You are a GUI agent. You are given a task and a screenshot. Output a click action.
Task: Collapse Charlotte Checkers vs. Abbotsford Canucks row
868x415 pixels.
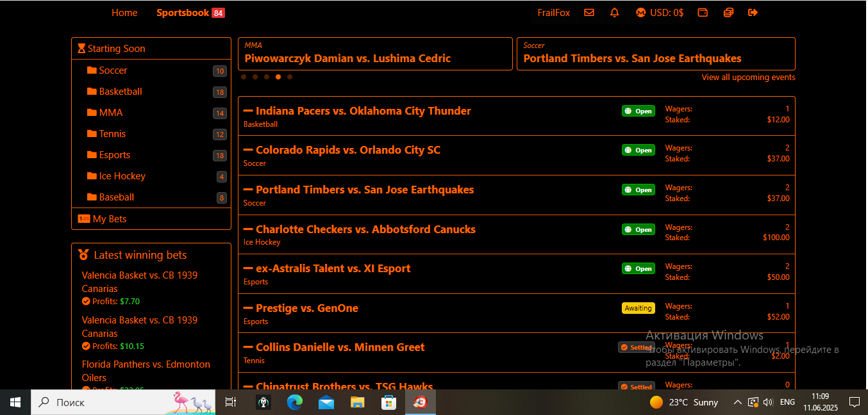[x=248, y=229]
